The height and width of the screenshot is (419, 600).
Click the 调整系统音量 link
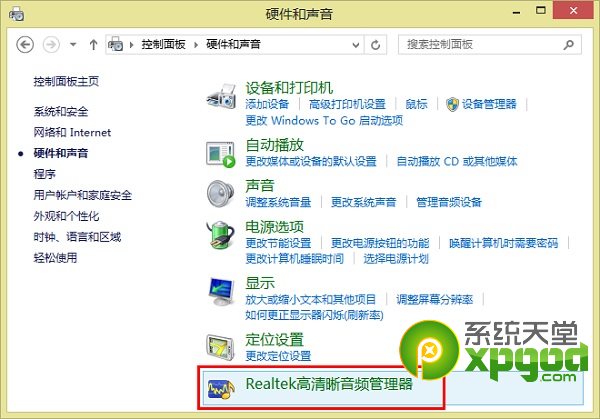click(278, 201)
